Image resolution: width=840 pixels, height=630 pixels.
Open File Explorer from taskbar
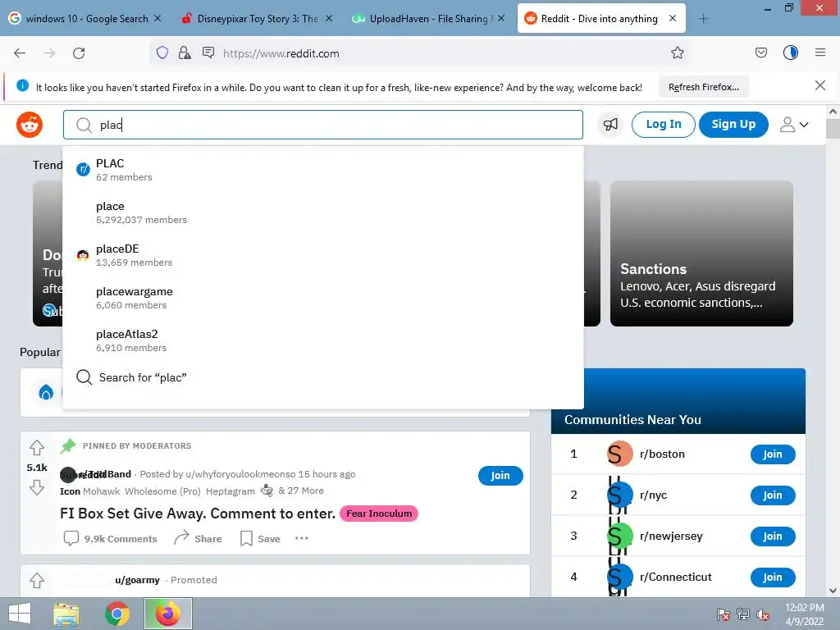tap(66, 614)
